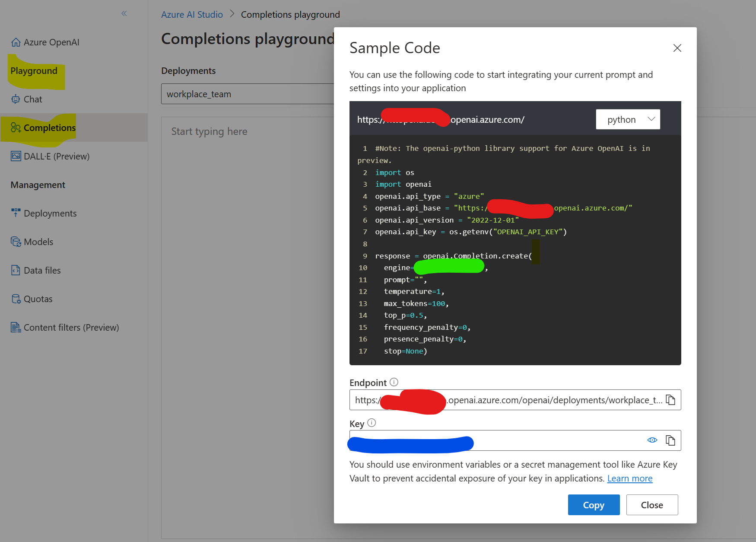Collapse the sidebar with the double chevron

(124, 13)
